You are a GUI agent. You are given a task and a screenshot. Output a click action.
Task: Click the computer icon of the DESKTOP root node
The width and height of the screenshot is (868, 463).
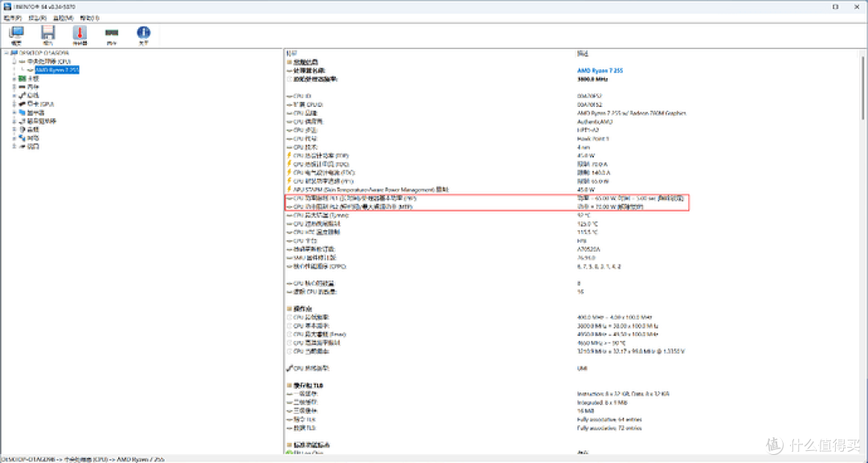pyautogui.click(x=14, y=53)
